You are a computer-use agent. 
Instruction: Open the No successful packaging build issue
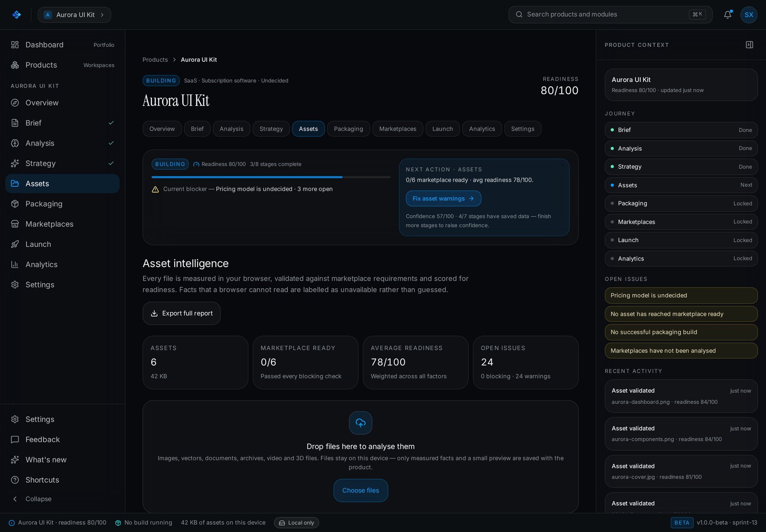coord(681,332)
